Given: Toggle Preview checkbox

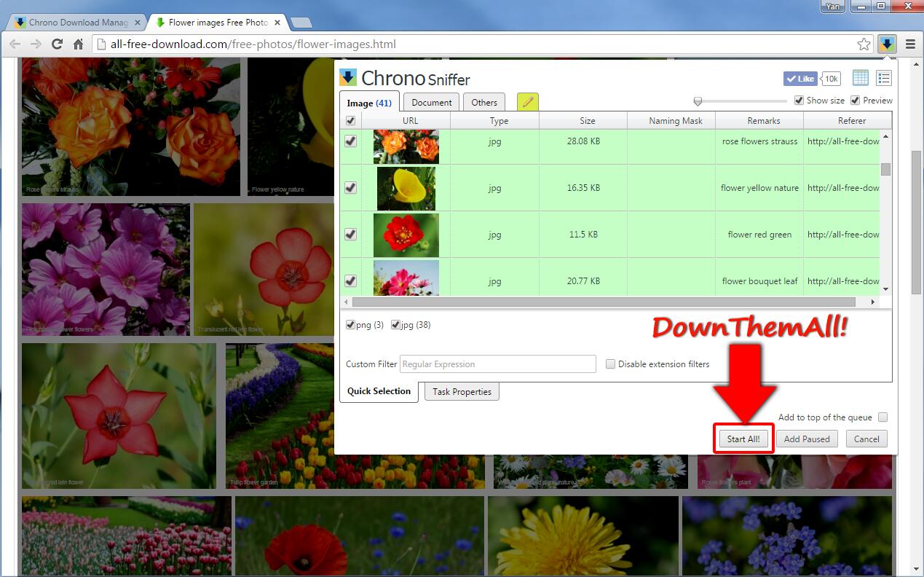Looking at the screenshot, I should coord(856,101).
